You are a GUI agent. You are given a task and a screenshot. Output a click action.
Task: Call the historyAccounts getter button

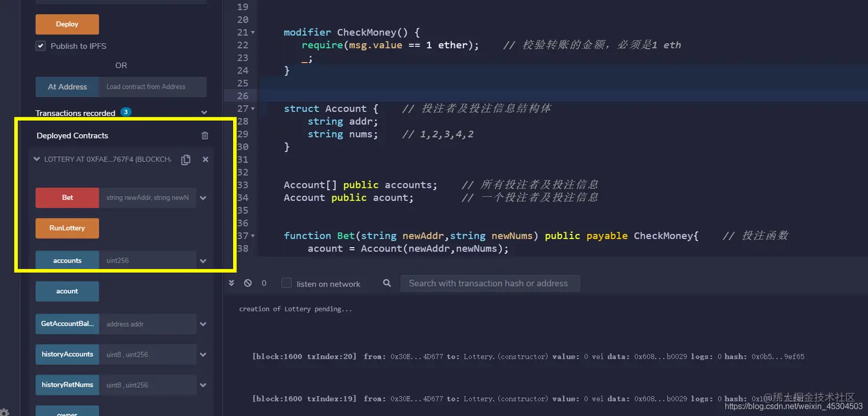67,355
